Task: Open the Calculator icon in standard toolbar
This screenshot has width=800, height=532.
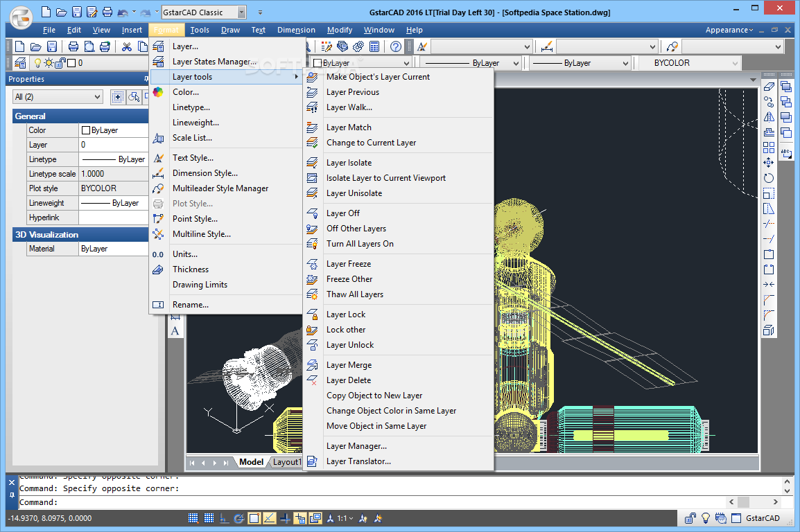Action: [x=374, y=47]
